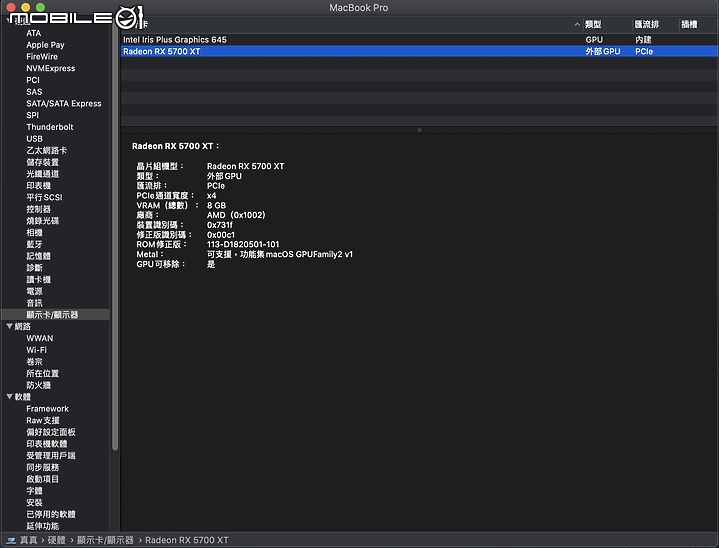Select 安裝 sidebar item
The height and width of the screenshot is (548, 719).
coord(34,503)
